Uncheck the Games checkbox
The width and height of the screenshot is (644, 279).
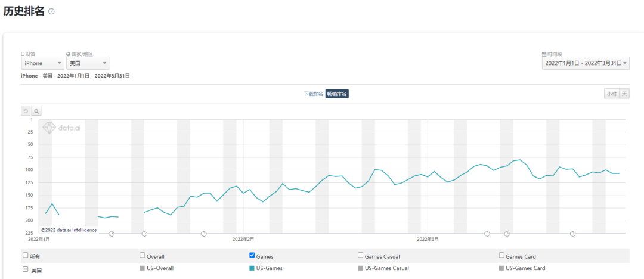(252, 255)
